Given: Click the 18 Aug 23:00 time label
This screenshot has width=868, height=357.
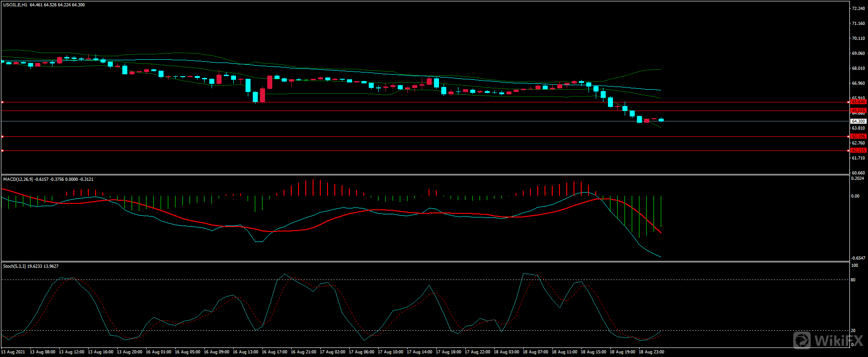Looking at the screenshot, I should [651, 352].
